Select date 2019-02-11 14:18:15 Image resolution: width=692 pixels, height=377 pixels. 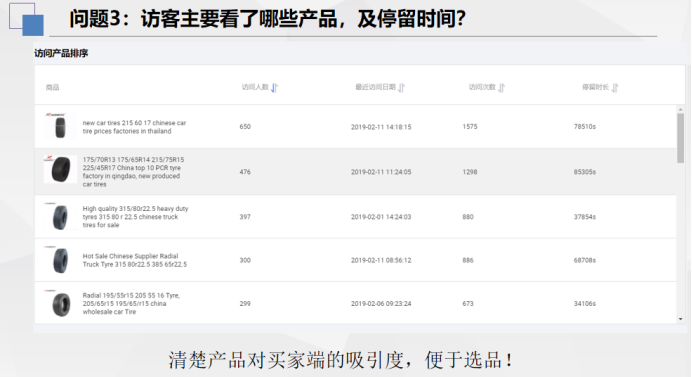pos(381,127)
